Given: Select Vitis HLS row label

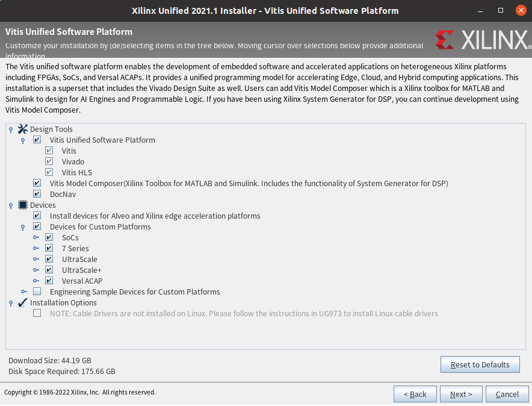Looking at the screenshot, I should click(x=77, y=173).
